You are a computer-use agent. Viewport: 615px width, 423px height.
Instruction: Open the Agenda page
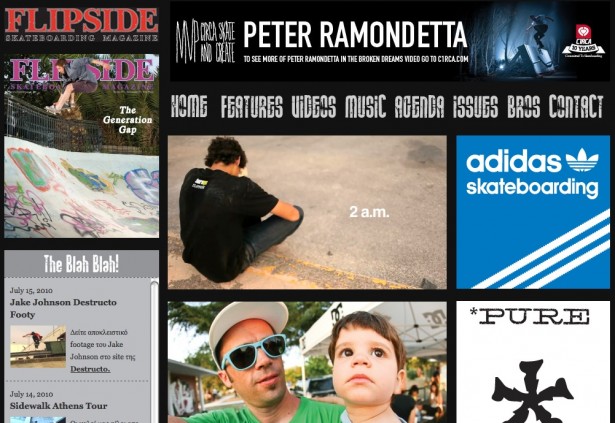[x=419, y=106]
